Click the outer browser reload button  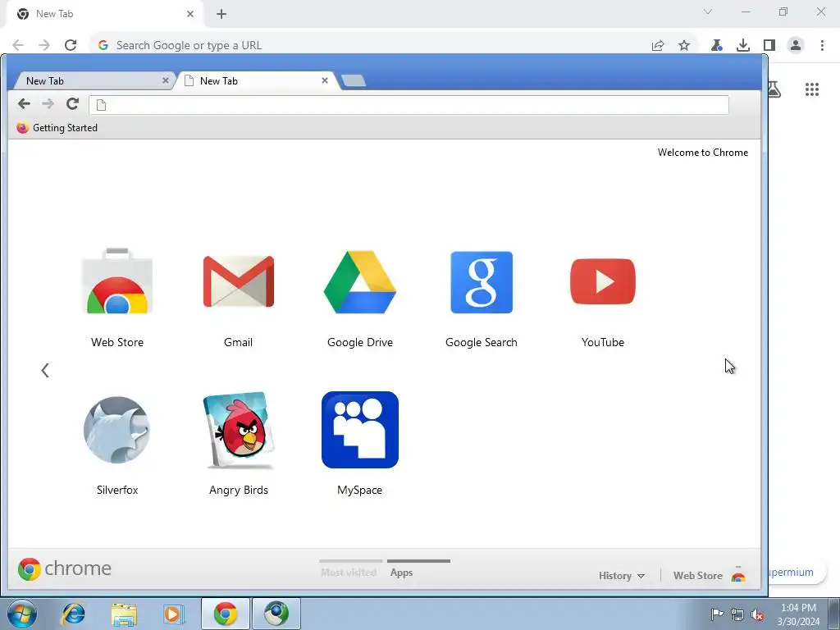(x=71, y=45)
